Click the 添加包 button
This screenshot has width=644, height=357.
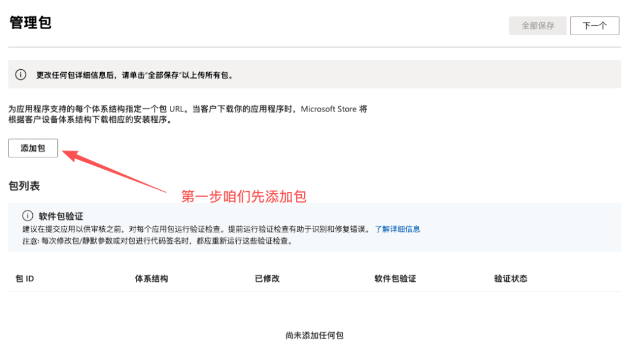pos(33,148)
